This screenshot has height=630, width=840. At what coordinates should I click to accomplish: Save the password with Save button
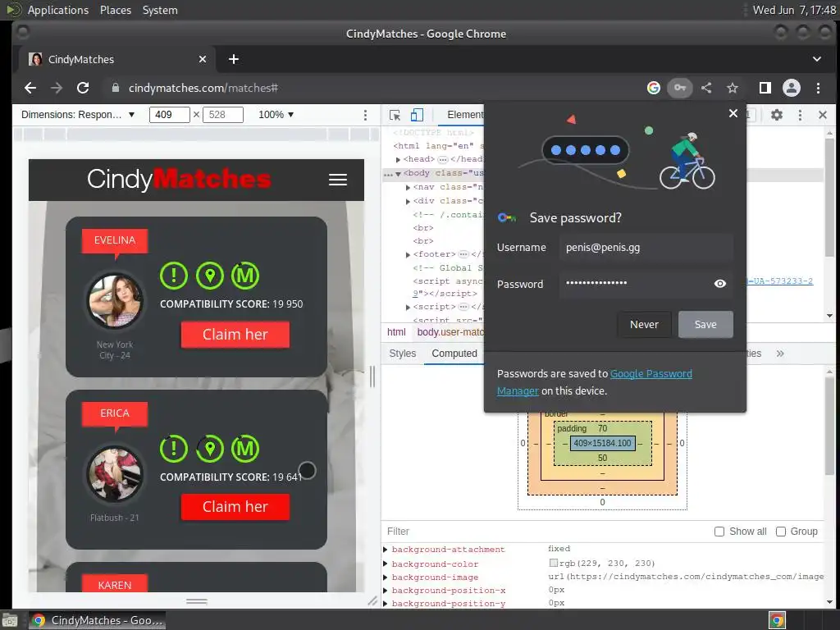(x=705, y=325)
